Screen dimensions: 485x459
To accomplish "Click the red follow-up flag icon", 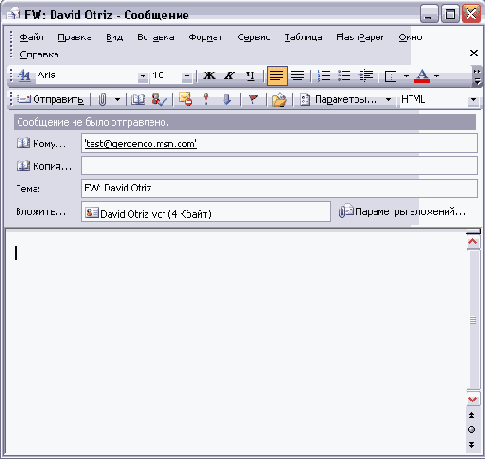I will pos(253,99).
